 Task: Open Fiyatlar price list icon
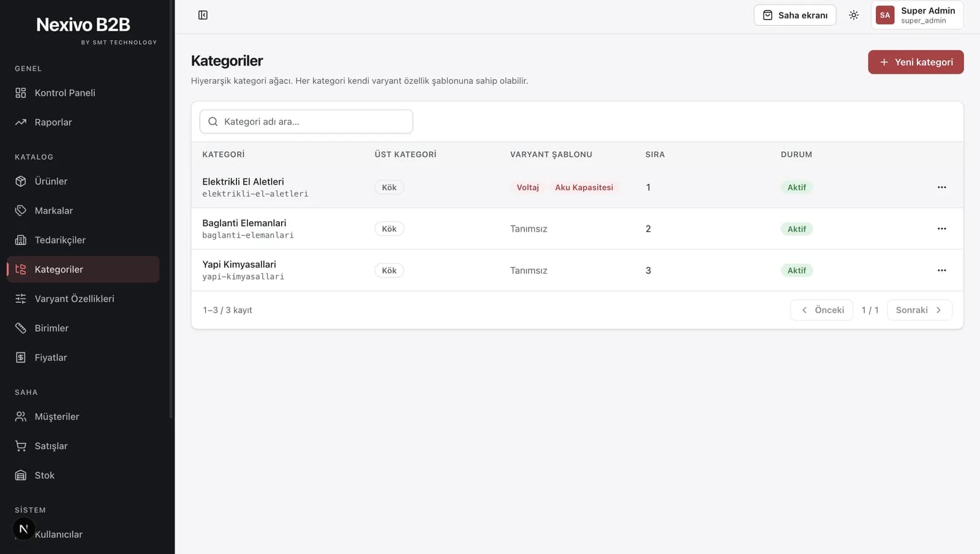pyautogui.click(x=21, y=357)
